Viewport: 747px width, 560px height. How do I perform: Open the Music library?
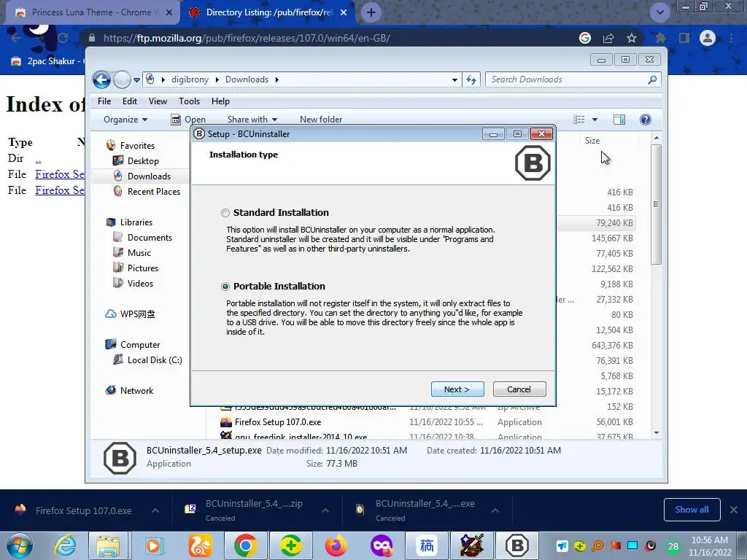[139, 253]
